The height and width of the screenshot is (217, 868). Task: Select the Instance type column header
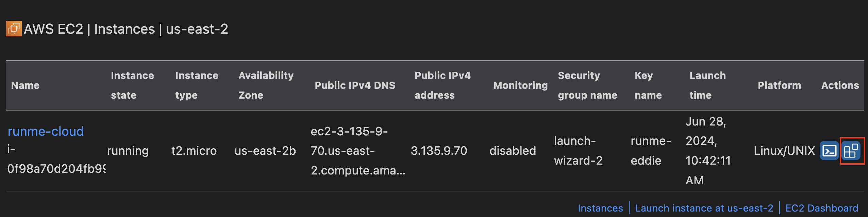pos(196,85)
